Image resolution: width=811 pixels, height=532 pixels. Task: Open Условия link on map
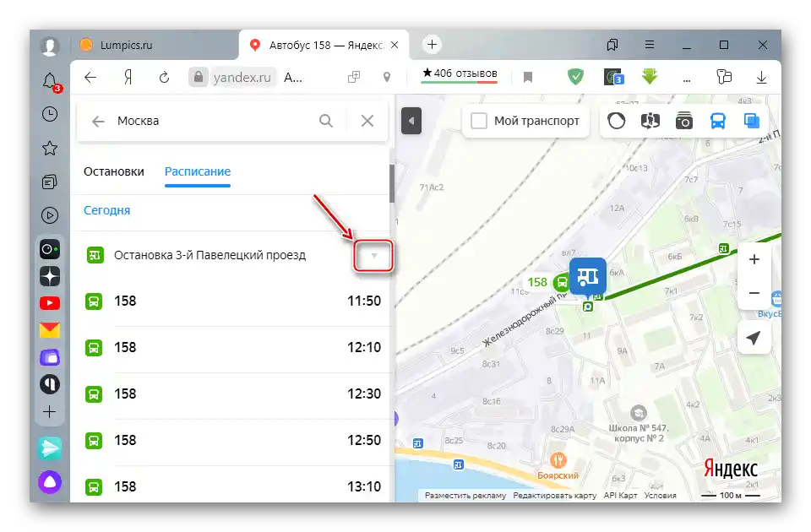pyautogui.click(x=660, y=496)
